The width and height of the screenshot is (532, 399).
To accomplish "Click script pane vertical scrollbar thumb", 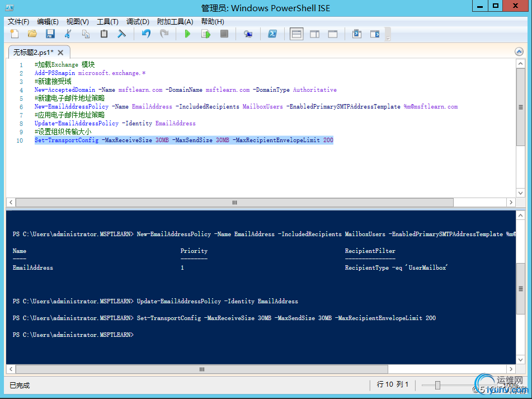I will click(x=520, y=107).
